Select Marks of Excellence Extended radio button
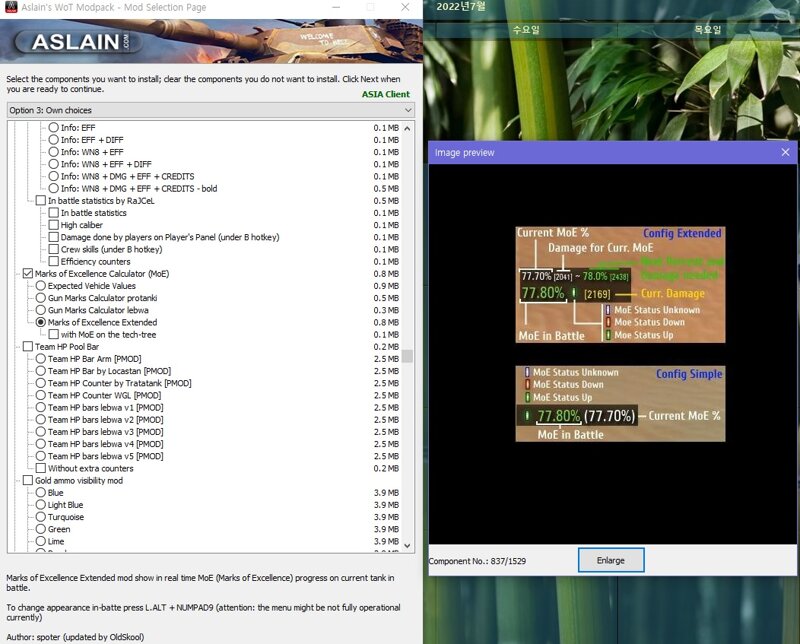 coord(41,323)
